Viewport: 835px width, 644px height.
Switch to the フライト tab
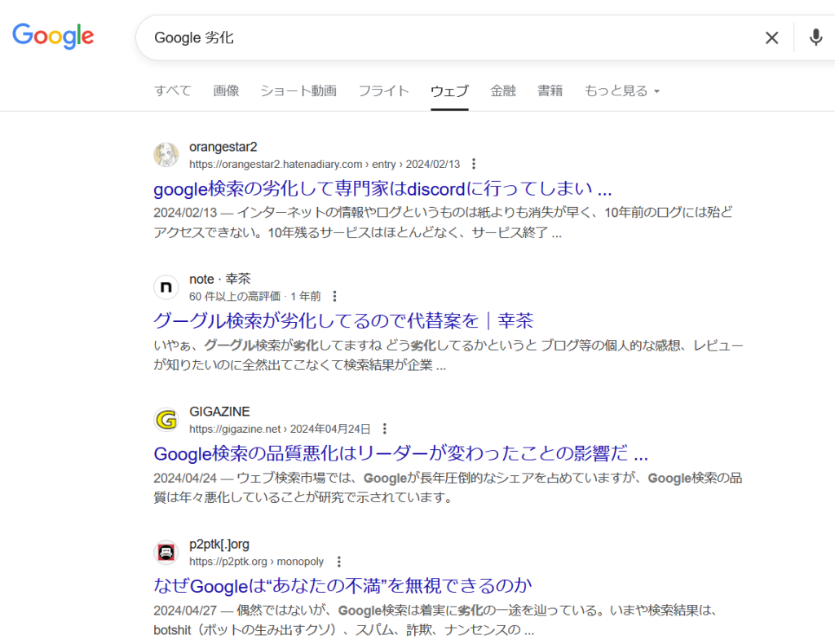[383, 91]
